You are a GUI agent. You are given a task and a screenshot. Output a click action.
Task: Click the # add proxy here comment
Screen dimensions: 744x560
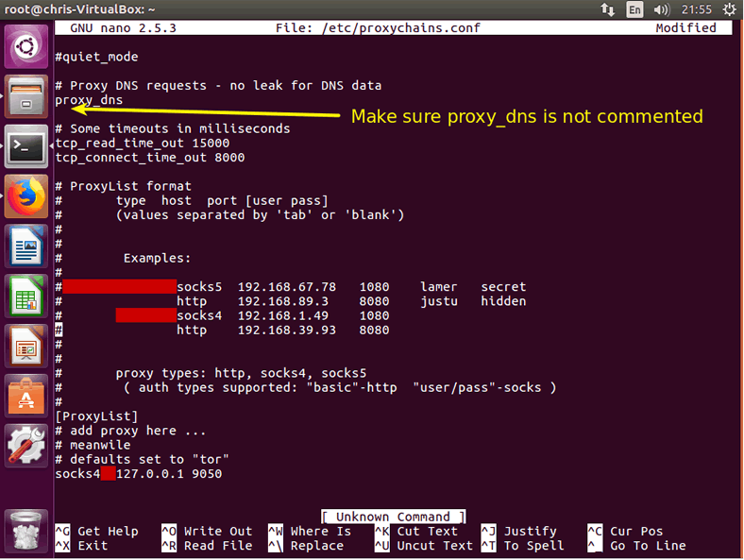click(x=130, y=431)
